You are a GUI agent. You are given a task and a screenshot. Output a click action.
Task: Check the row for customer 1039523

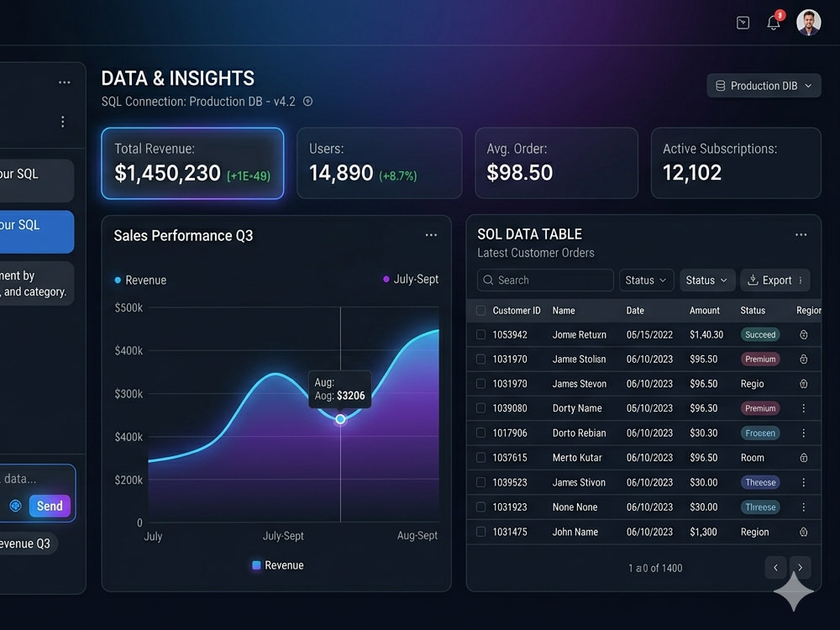point(480,482)
